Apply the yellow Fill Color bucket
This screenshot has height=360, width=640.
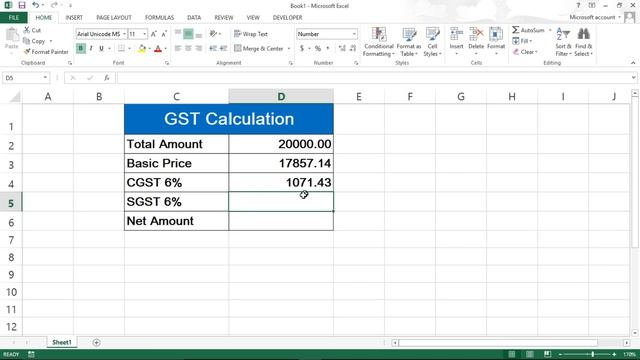click(x=142, y=49)
